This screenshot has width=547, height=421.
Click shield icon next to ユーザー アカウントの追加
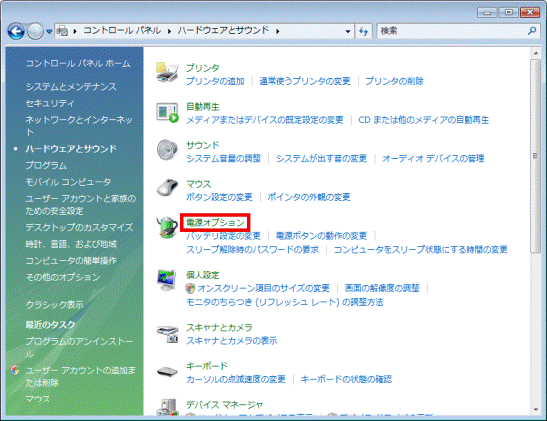point(15,370)
